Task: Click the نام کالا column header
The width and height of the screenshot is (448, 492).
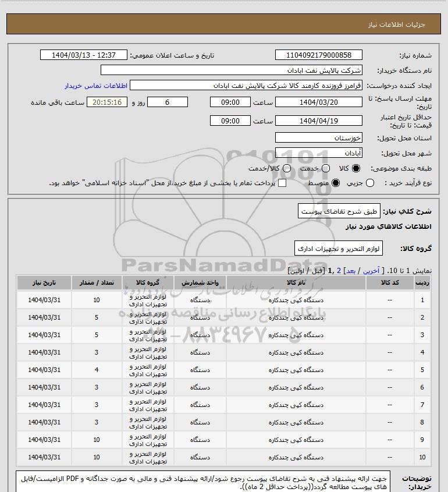Action: click(x=296, y=282)
